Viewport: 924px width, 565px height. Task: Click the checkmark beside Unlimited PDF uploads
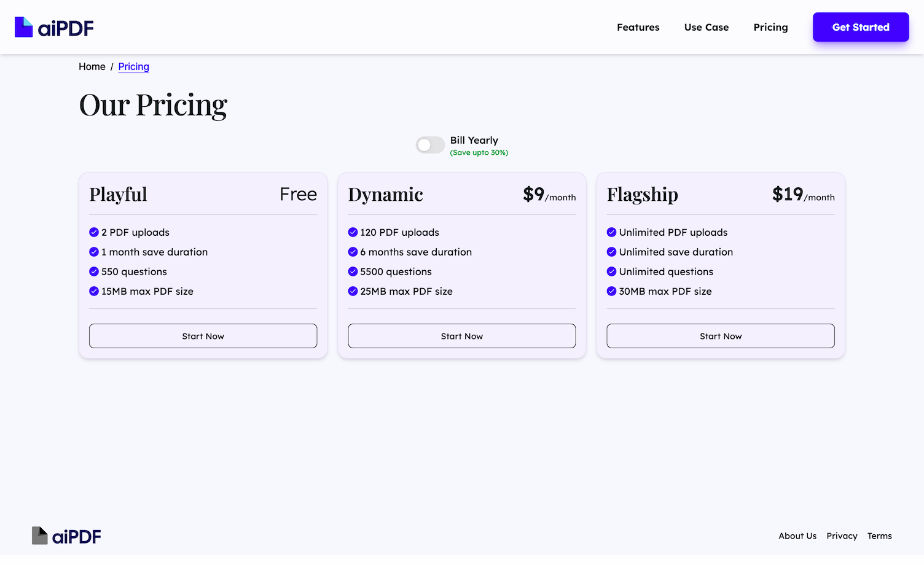click(611, 232)
